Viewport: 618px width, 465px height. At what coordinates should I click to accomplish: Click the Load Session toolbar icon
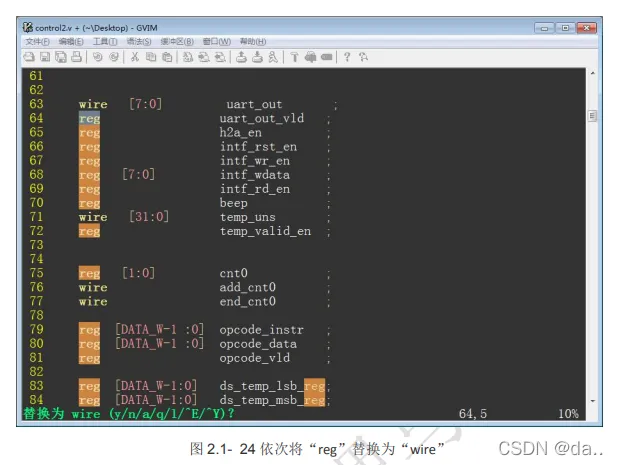point(241,57)
